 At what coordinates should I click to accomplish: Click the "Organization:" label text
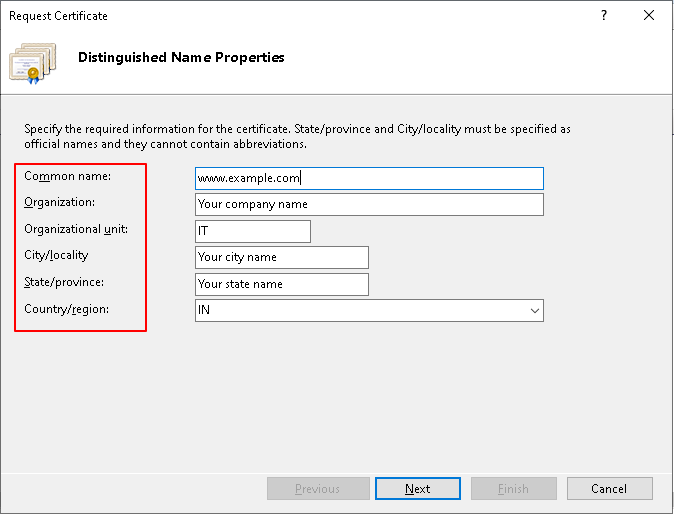click(x=60, y=202)
